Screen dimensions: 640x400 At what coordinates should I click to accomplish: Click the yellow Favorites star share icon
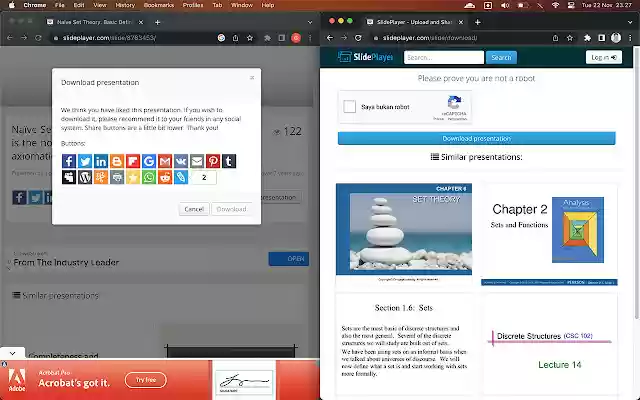133,177
